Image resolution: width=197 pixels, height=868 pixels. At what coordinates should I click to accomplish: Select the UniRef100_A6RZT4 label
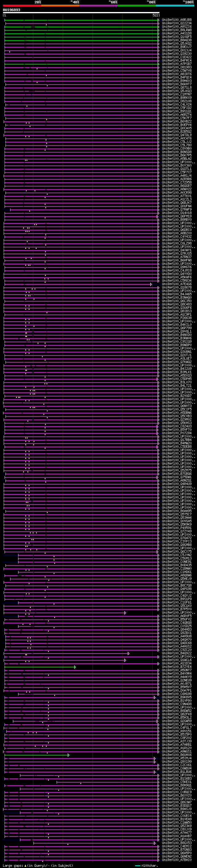(176, 115)
